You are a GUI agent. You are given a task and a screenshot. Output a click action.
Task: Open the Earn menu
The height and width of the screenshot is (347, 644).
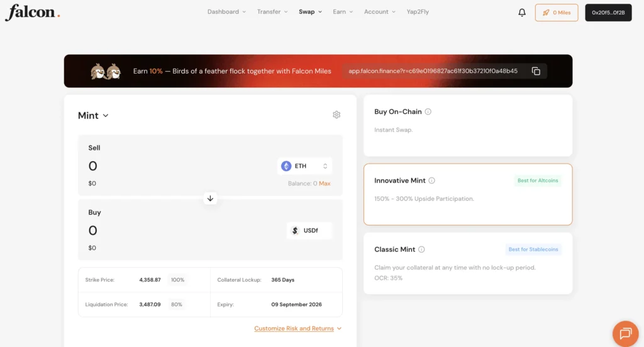(343, 11)
